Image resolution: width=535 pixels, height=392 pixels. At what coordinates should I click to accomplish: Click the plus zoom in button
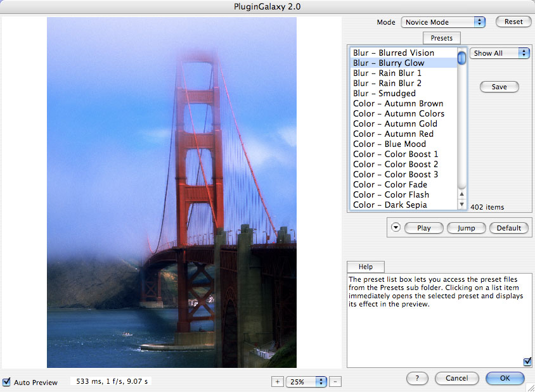point(278,382)
